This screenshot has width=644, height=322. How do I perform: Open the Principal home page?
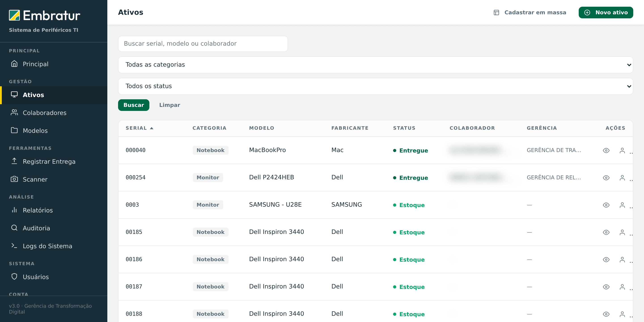(x=53, y=64)
